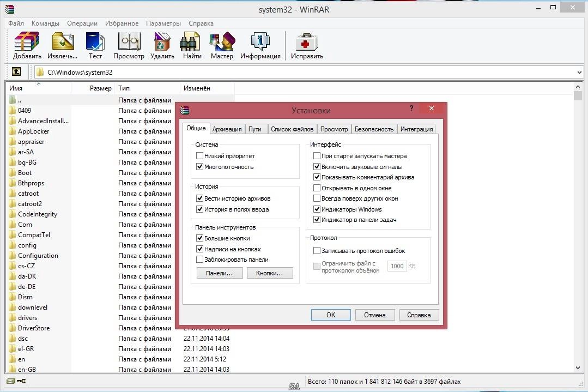Toggle the Вести историю архивов checkbox
This screenshot has height=392, width=588.
pos(199,198)
